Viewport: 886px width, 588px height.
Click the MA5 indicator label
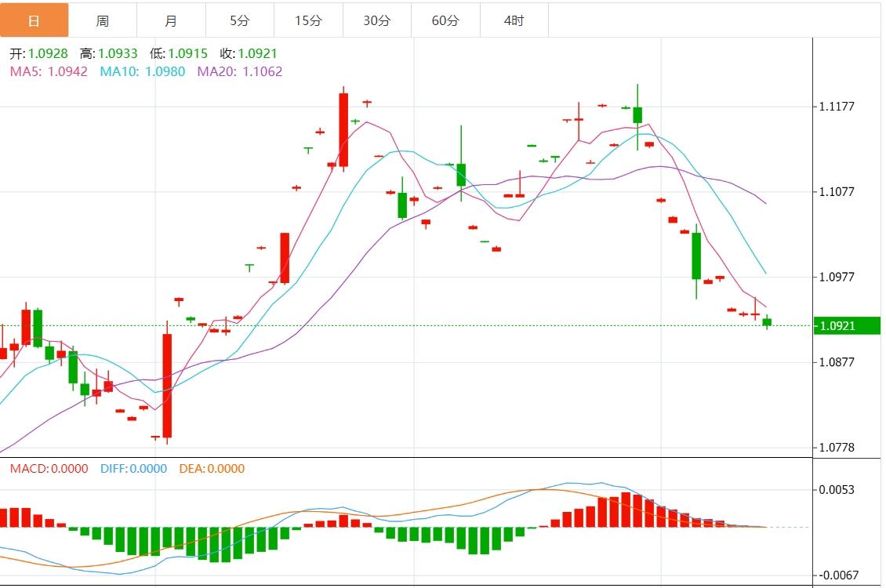(47, 71)
